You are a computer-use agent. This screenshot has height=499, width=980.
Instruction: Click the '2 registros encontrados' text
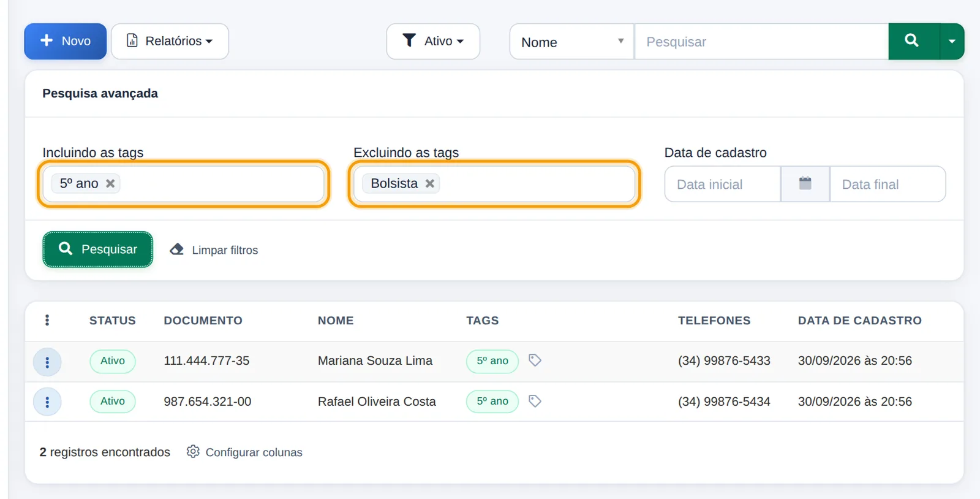click(x=105, y=452)
